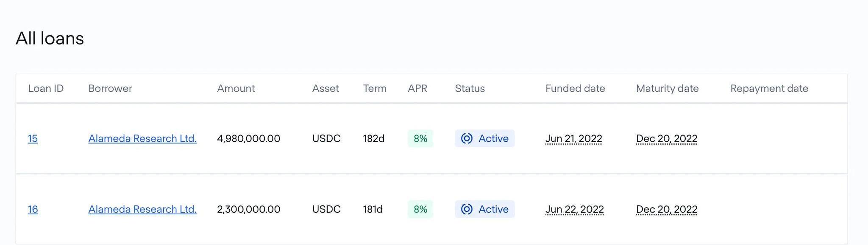Click the Active status icon for loan 16
The image size is (868, 245).
pyautogui.click(x=467, y=209)
